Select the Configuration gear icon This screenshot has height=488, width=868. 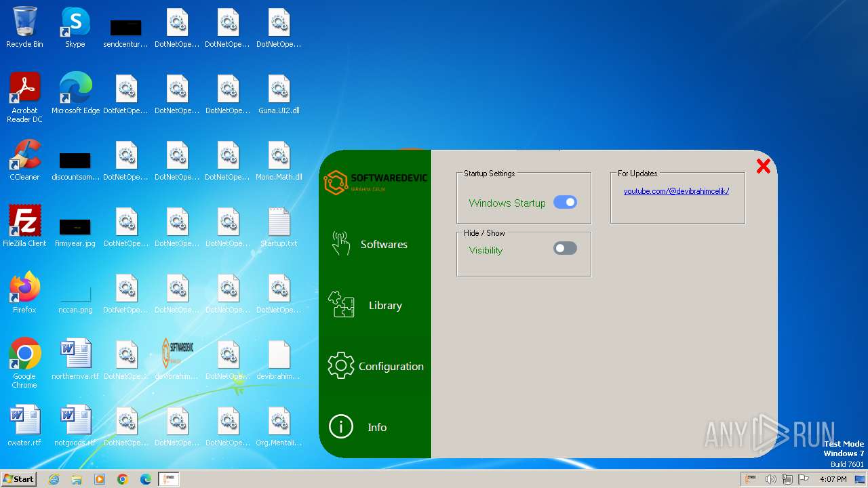pyautogui.click(x=340, y=366)
